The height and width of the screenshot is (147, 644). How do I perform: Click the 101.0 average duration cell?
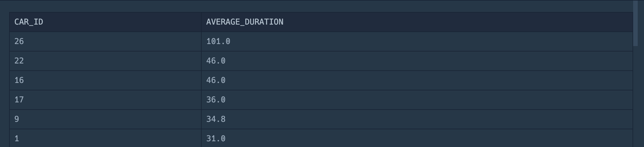click(417, 41)
